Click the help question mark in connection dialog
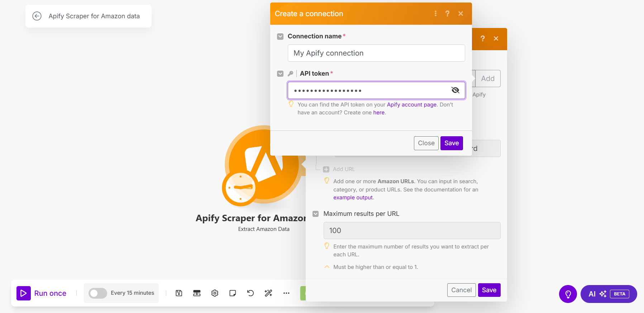 [447, 14]
